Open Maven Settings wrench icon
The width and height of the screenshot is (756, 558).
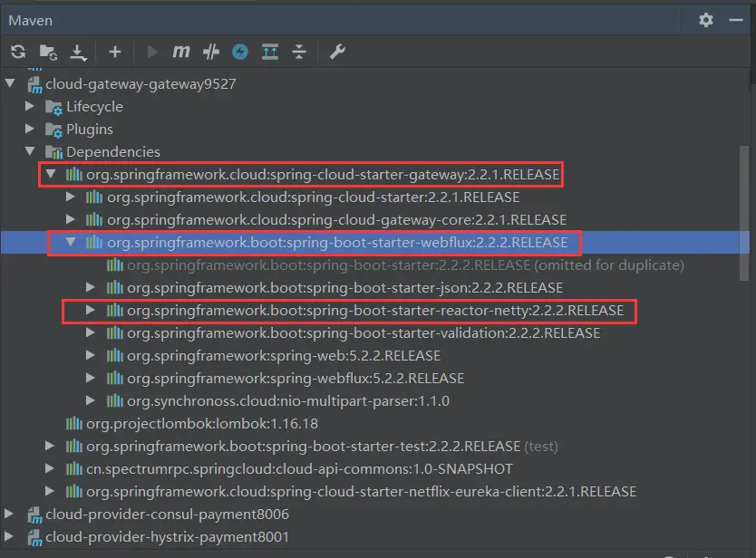337,52
